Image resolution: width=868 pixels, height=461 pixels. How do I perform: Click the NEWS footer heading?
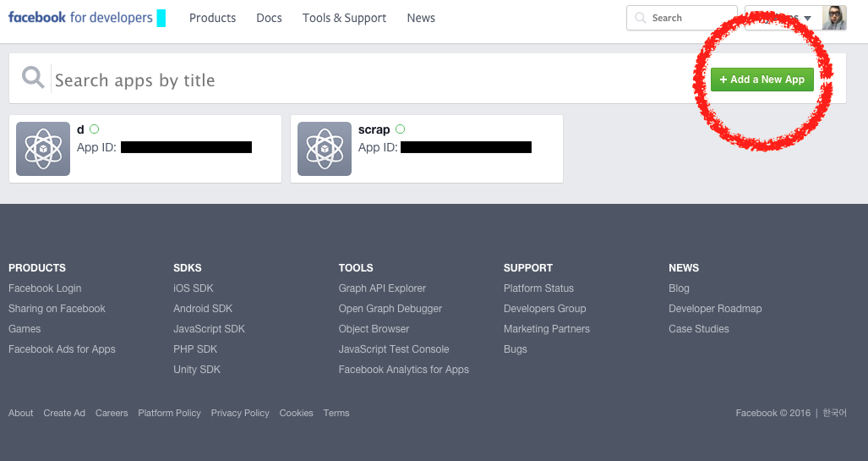[684, 267]
